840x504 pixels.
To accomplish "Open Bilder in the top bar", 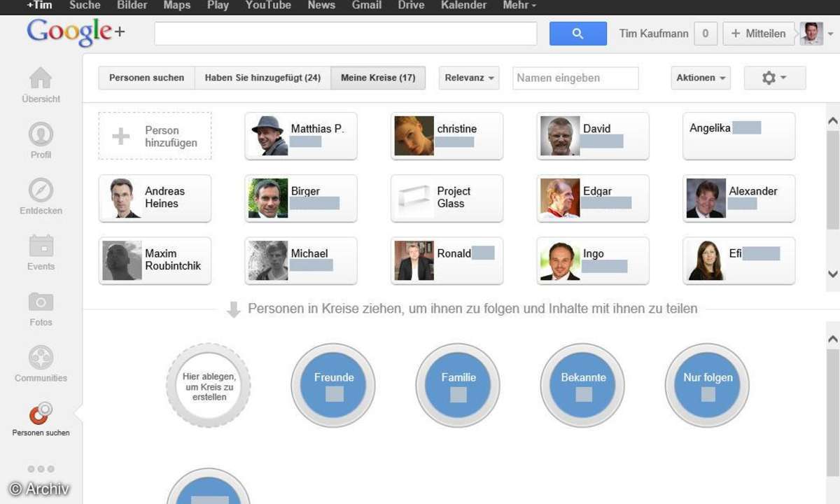I will [x=132, y=6].
